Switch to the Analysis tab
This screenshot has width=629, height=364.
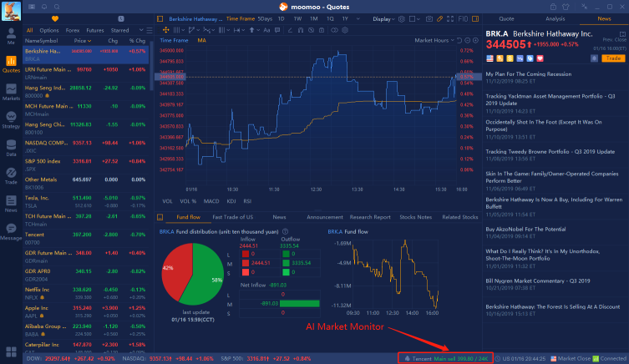pyautogui.click(x=555, y=19)
